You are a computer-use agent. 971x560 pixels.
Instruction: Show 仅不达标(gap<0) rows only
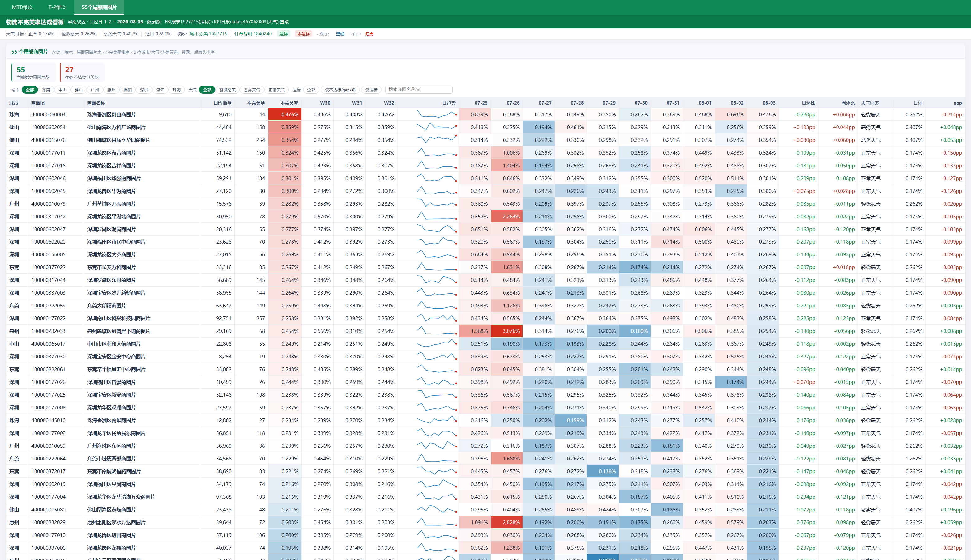(x=340, y=90)
